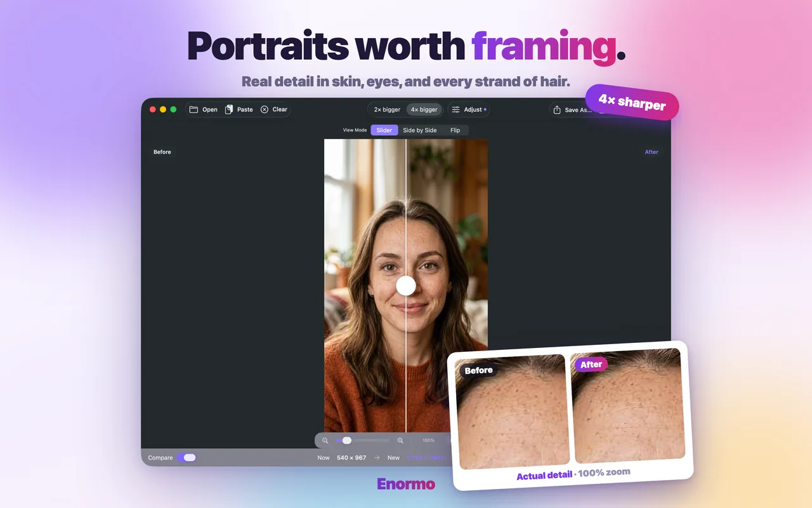Click the zoom out magnifier icon
This screenshot has height=508, width=812.
(x=325, y=440)
